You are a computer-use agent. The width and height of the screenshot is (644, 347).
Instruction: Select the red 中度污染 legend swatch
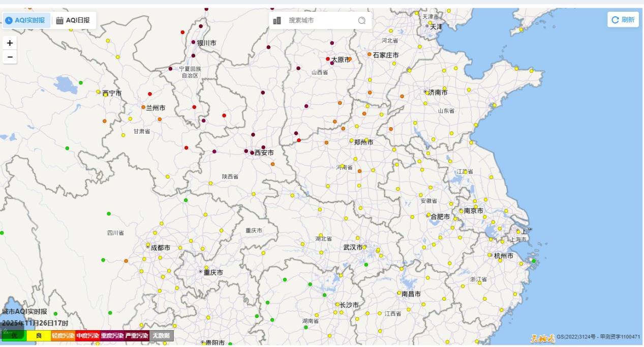[87, 336]
